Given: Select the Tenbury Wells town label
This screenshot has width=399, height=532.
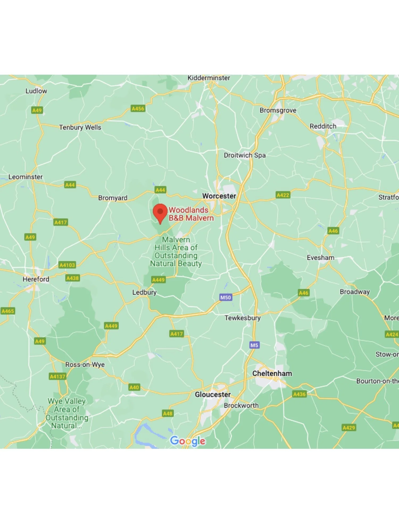Looking at the screenshot, I should [80, 127].
